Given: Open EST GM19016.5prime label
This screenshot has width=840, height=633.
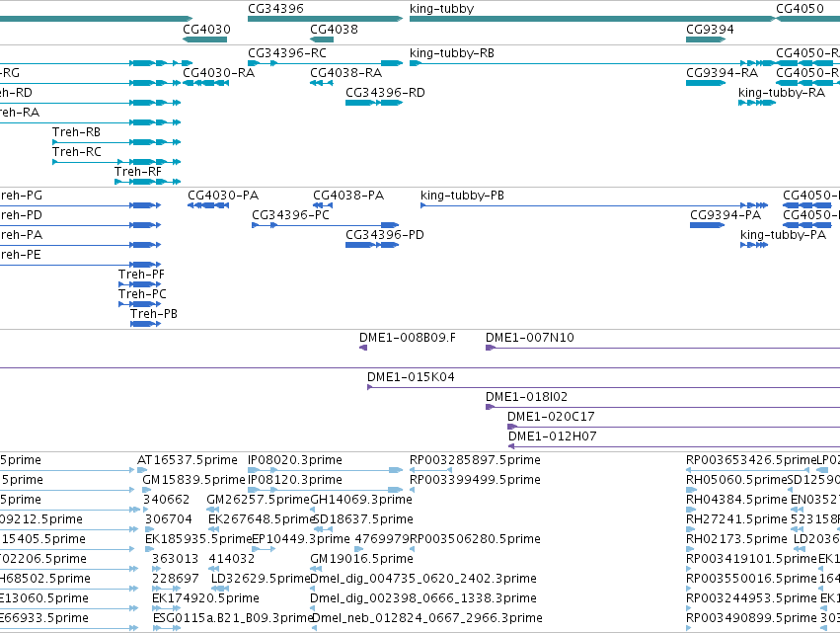Looking at the screenshot, I should 361,560.
